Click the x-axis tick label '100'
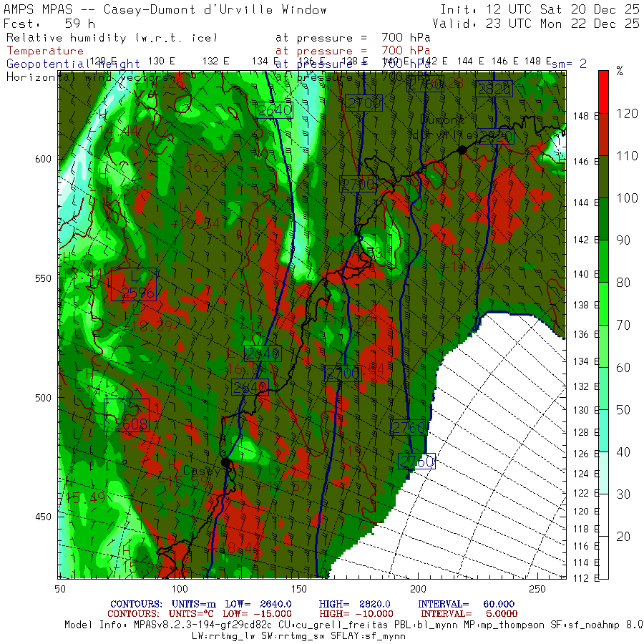644x644 pixels. (180, 590)
